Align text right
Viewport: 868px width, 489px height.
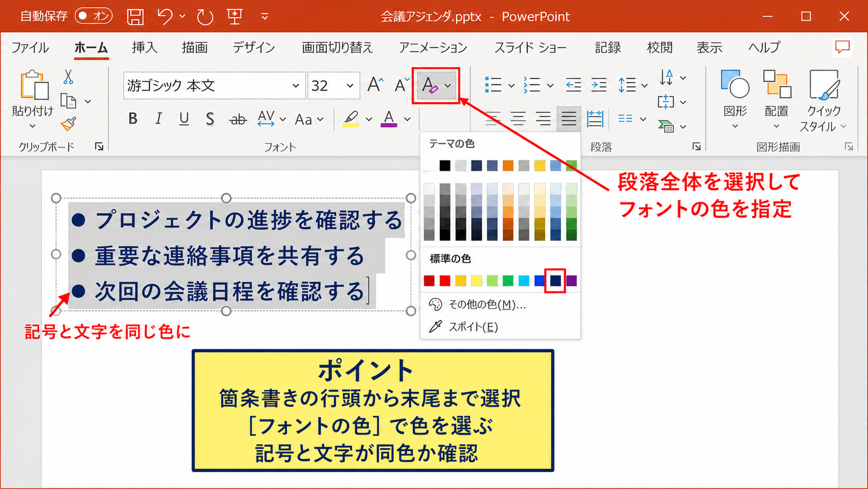543,119
